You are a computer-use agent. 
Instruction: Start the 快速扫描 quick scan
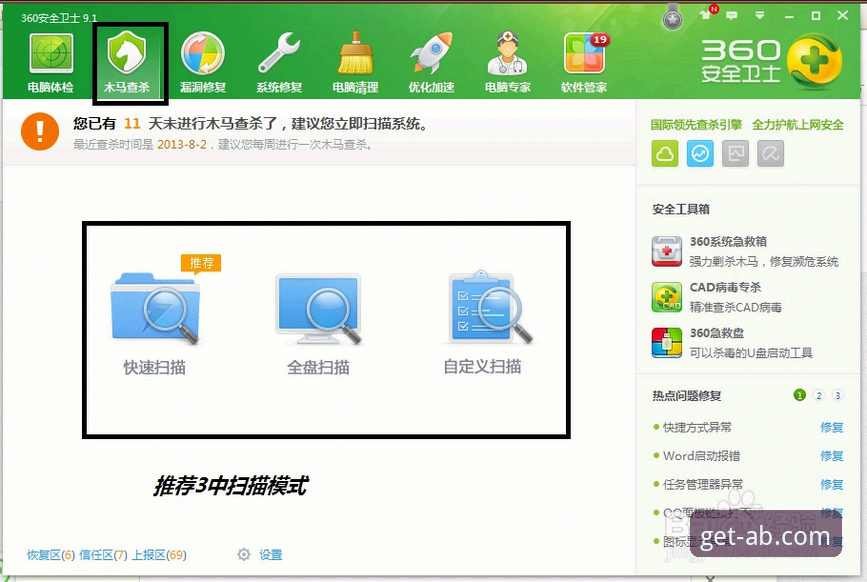tap(155, 322)
